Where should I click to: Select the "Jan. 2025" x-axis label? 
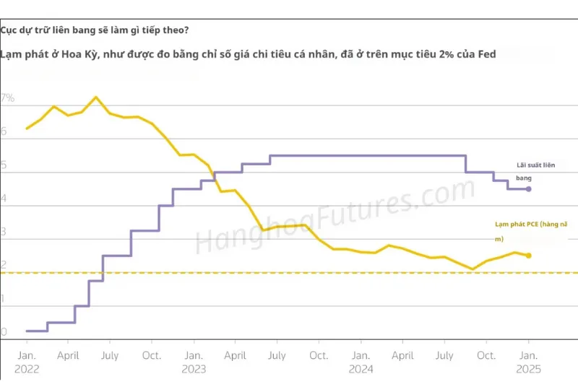point(528,362)
